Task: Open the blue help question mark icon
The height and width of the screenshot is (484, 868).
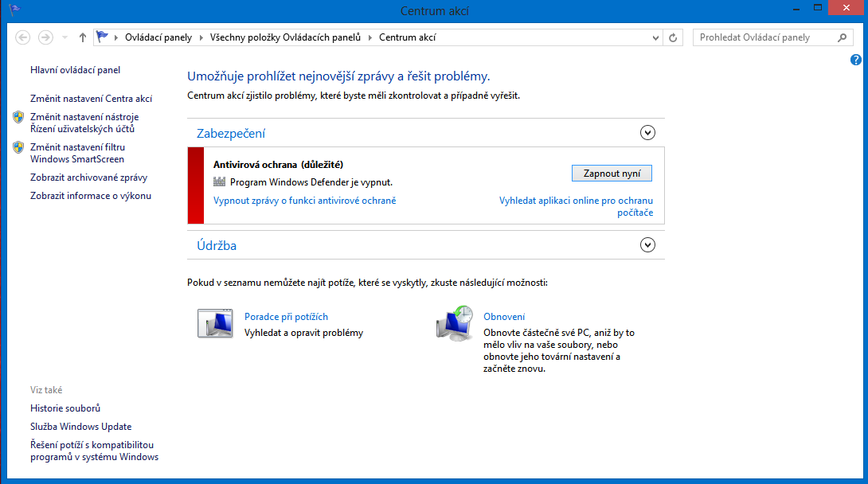Action: click(x=856, y=60)
